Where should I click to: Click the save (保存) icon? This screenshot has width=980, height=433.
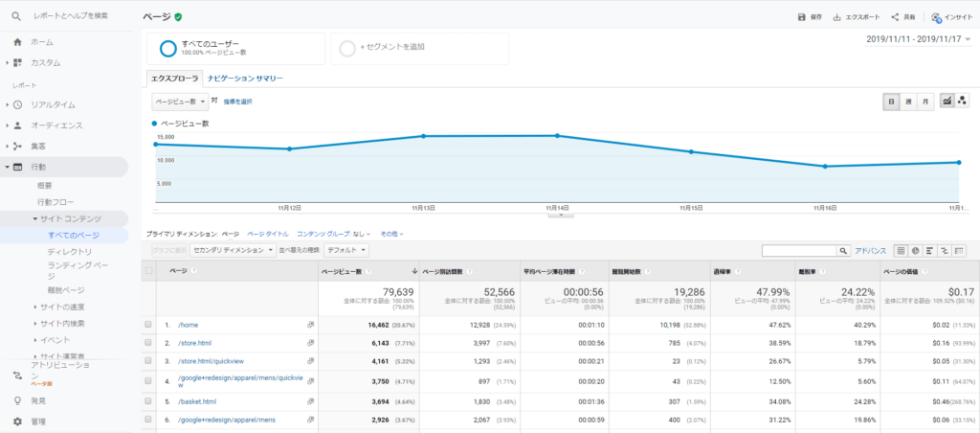[x=802, y=17]
